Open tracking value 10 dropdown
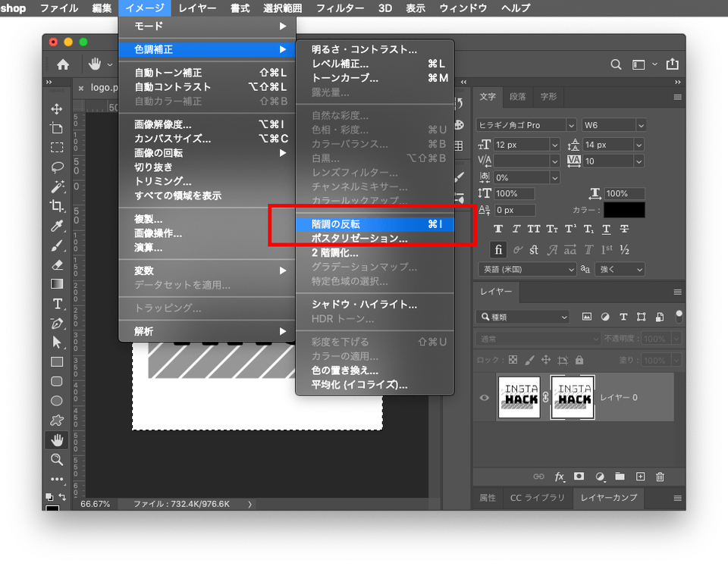Image resolution: width=728 pixels, height=566 pixels. point(639,161)
